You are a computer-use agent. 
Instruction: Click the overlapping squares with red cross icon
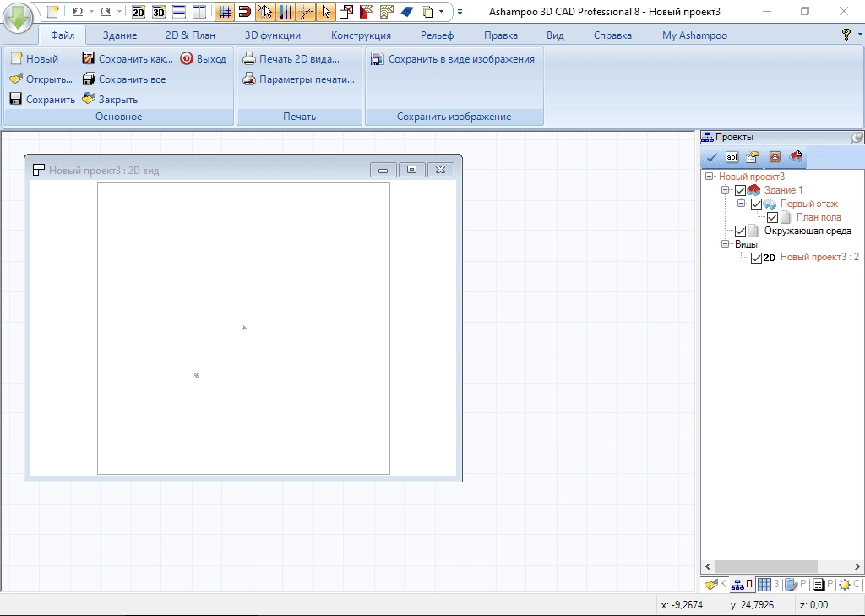346,12
